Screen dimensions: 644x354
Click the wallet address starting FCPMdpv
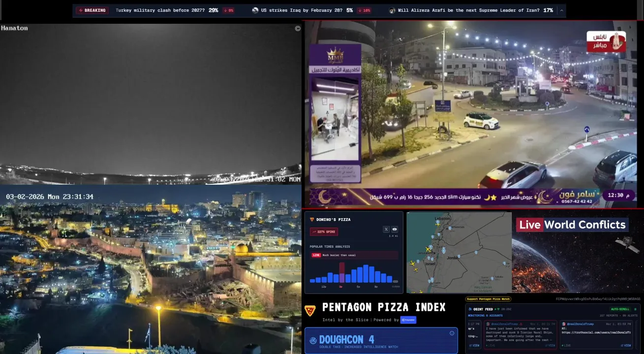point(598,299)
